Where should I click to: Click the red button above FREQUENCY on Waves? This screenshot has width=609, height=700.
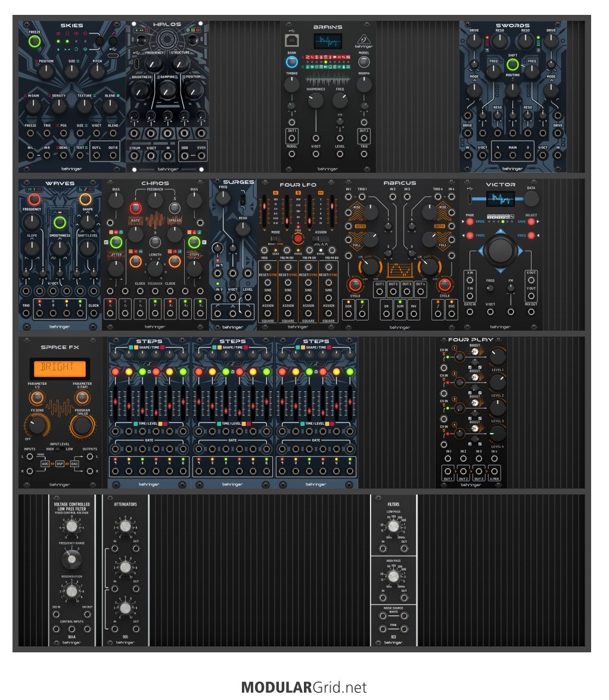point(35,199)
